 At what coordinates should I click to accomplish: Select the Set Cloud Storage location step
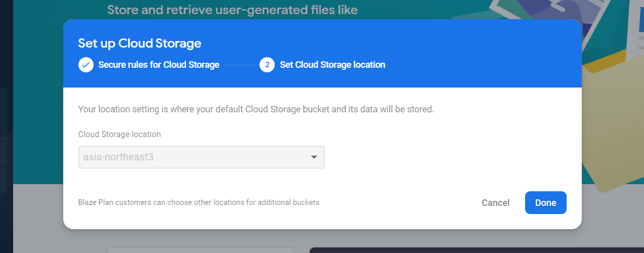click(x=332, y=65)
